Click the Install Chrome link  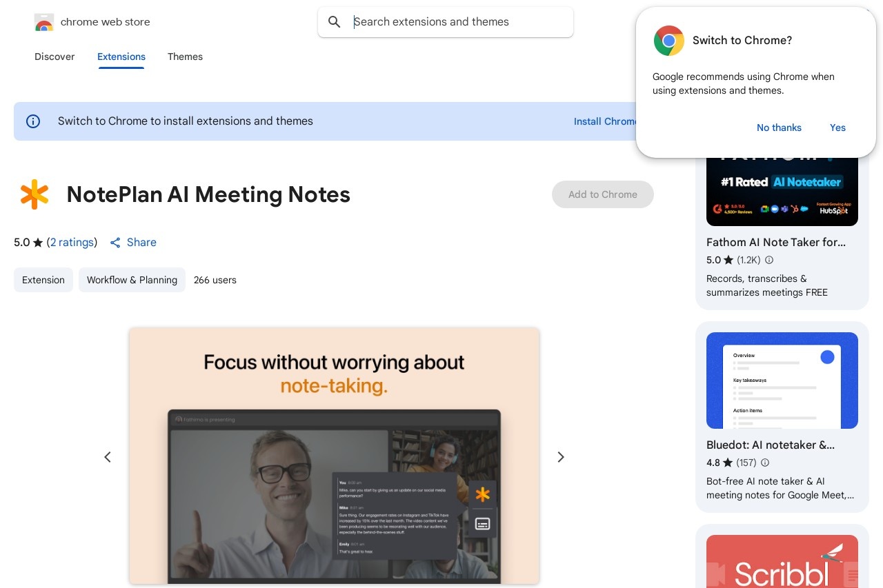click(x=605, y=121)
